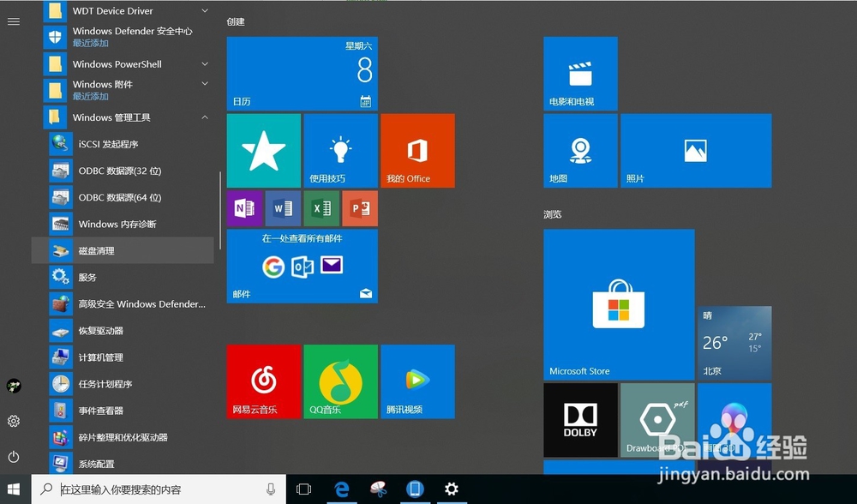Viewport: 857px width, 504px height.
Task: Collapse the Windows 管理工具 folder chevron
Action: point(205,117)
